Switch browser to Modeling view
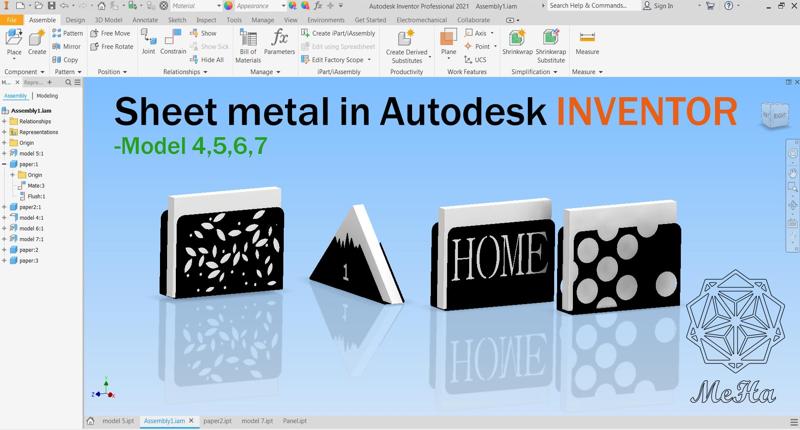This screenshot has height=430, width=800. 47,96
